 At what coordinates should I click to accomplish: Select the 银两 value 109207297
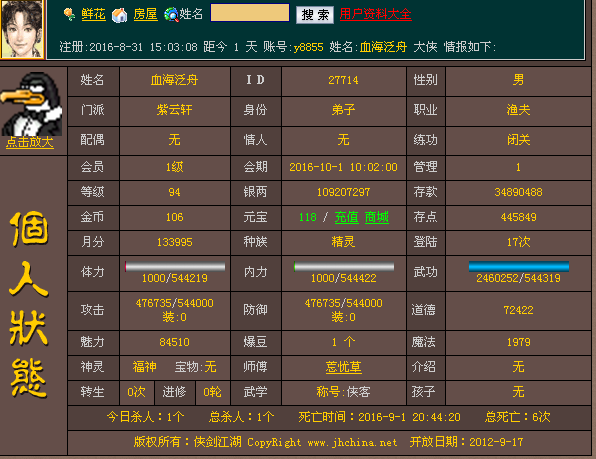(x=343, y=192)
